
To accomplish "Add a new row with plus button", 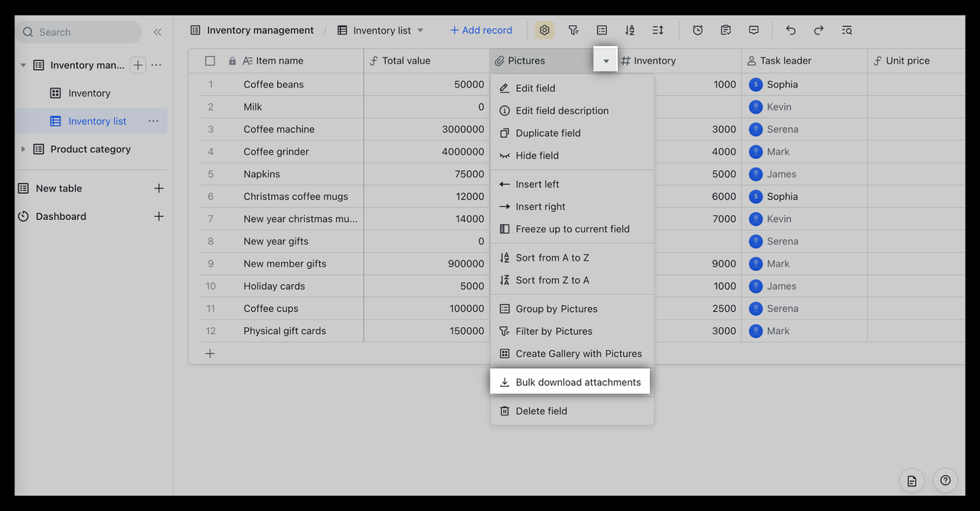I will coord(210,353).
